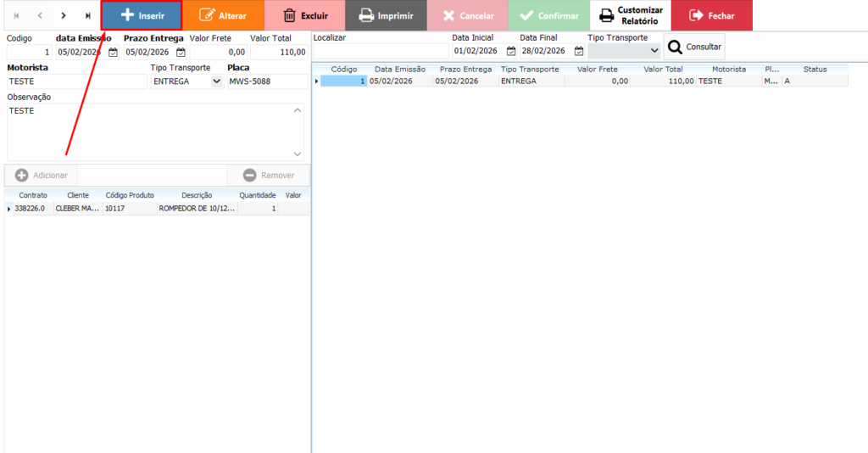
Task: Expand the Tipo Transporte ENTREGA dropdown
Action: [x=216, y=81]
